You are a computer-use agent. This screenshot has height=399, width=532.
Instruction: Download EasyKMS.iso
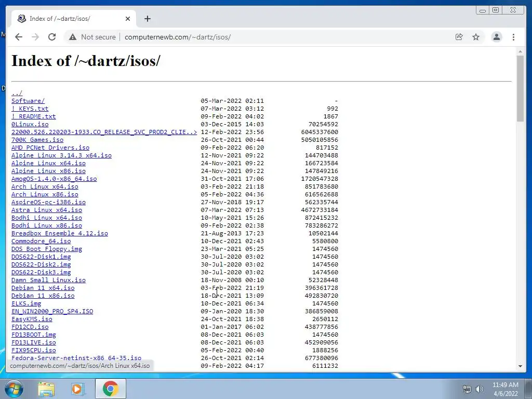coord(32,320)
